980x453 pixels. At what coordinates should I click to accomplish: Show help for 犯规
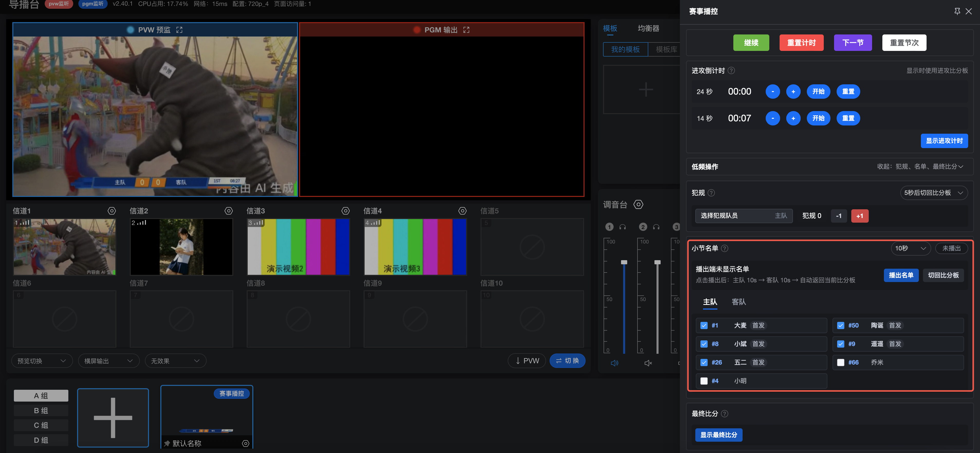click(711, 193)
